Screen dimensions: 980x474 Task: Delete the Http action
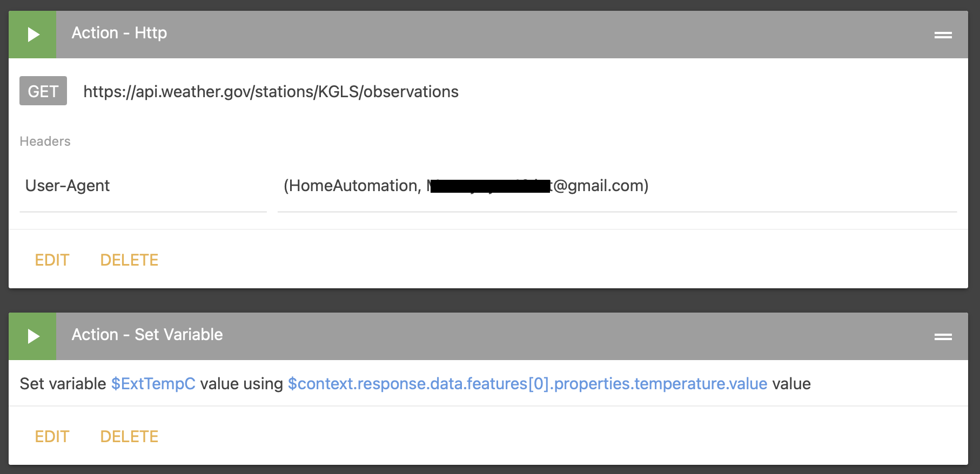point(129,260)
